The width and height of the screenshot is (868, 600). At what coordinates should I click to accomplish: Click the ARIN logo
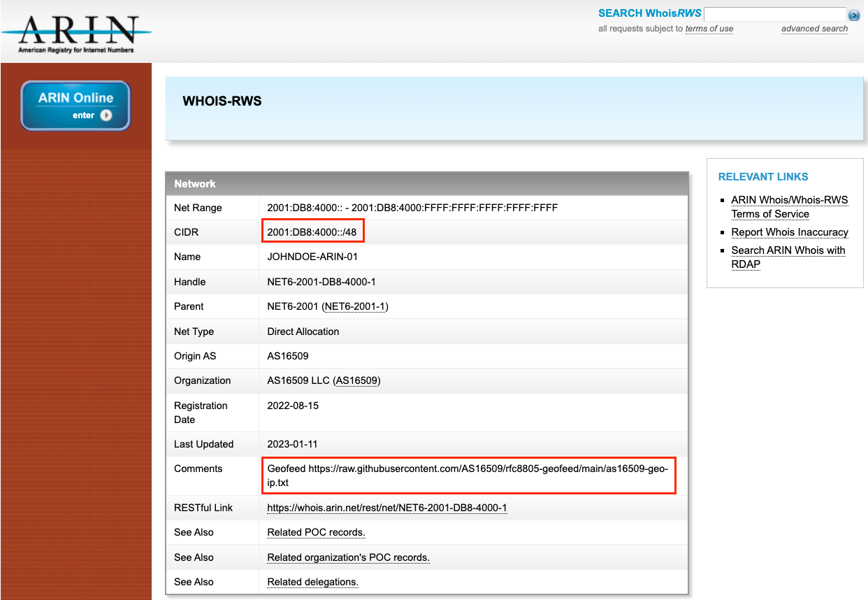75,34
